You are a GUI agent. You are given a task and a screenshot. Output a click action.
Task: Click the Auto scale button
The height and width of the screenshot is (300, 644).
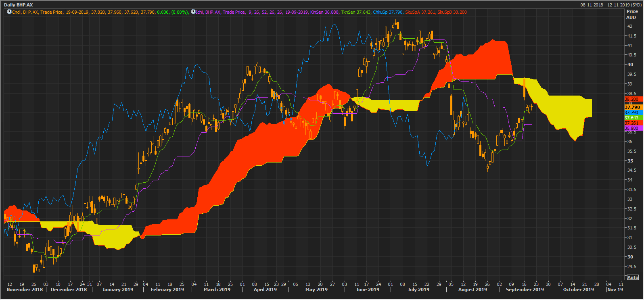click(633, 277)
